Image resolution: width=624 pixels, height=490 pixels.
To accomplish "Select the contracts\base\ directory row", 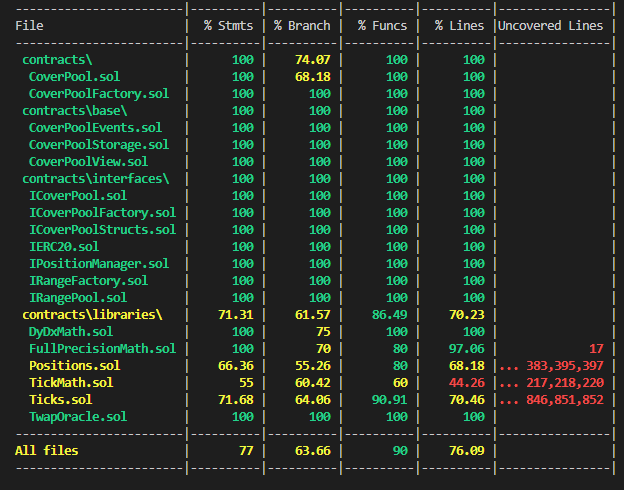I will 74,110.
